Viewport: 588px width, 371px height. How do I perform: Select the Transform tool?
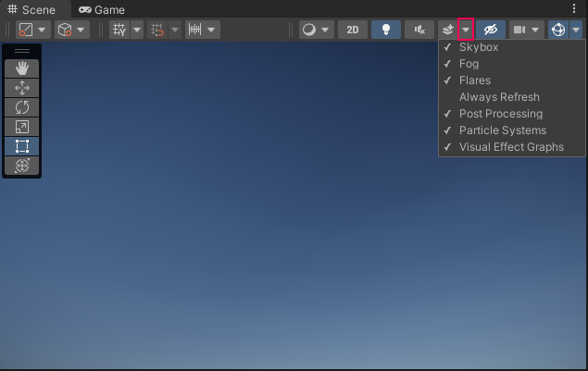pyautogui.click(x=22, y=166)
